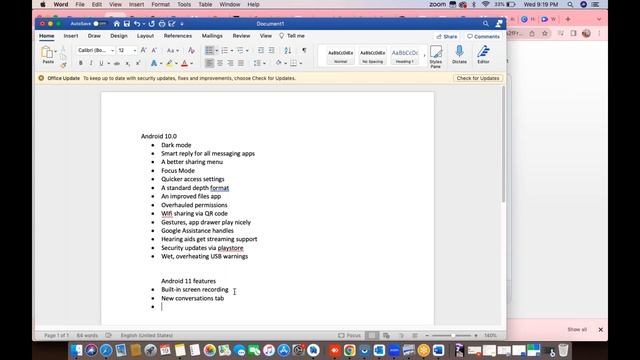Screen dimensions: 640x360
Task: Apply the yellow text highlight color
Action: pyautogui.click(x=170, y=63)
